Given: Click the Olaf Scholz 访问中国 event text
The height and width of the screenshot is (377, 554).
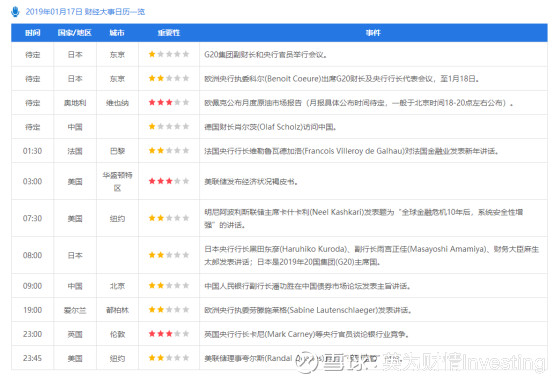Looking at the screenshot, I should click(x=270, y=127).
